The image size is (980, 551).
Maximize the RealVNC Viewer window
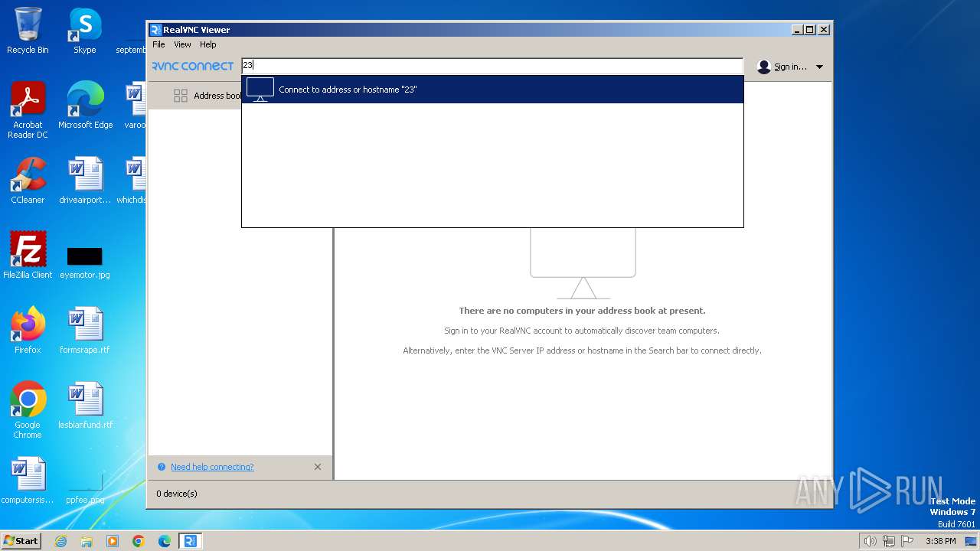[810, 30]
